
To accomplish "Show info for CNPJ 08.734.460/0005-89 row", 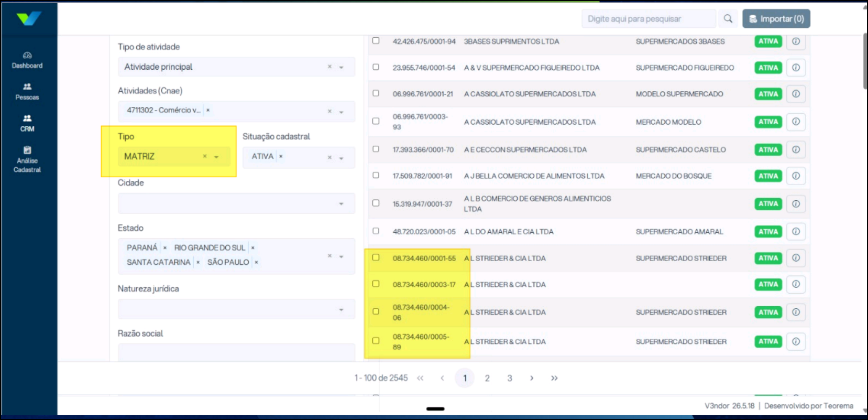I will [x=796, y=341].
